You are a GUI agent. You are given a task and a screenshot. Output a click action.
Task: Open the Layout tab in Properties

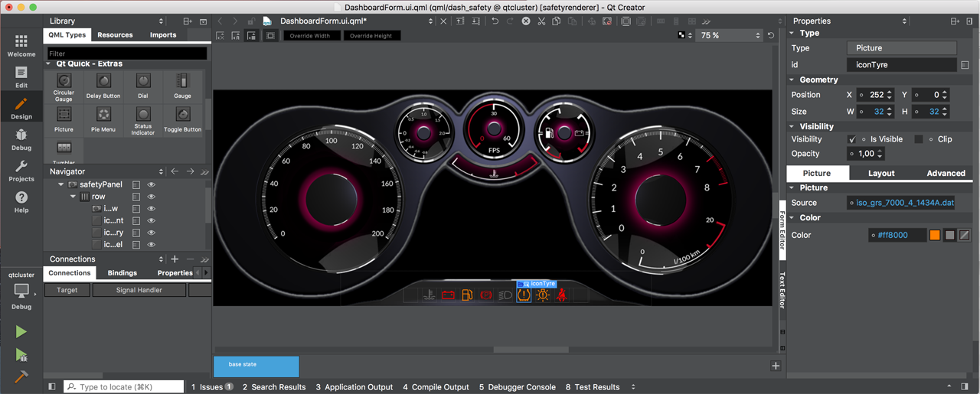(x=881, y=174)
